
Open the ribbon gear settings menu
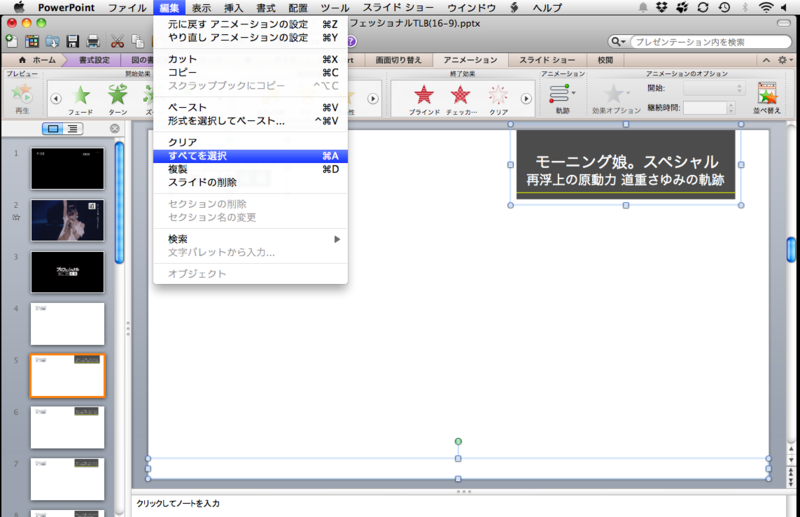click(x=784, y=60)
